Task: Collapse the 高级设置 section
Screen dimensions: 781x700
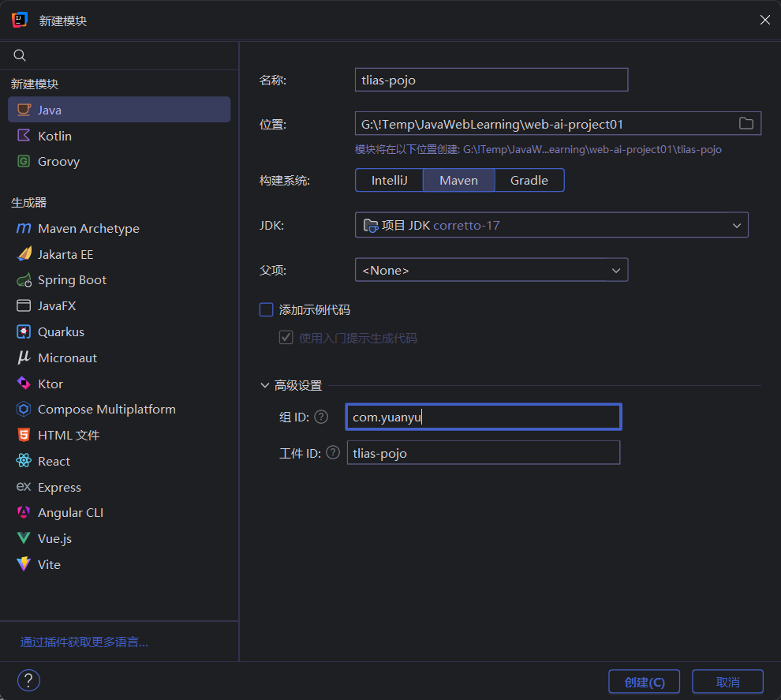Action: tap(265, 386)
